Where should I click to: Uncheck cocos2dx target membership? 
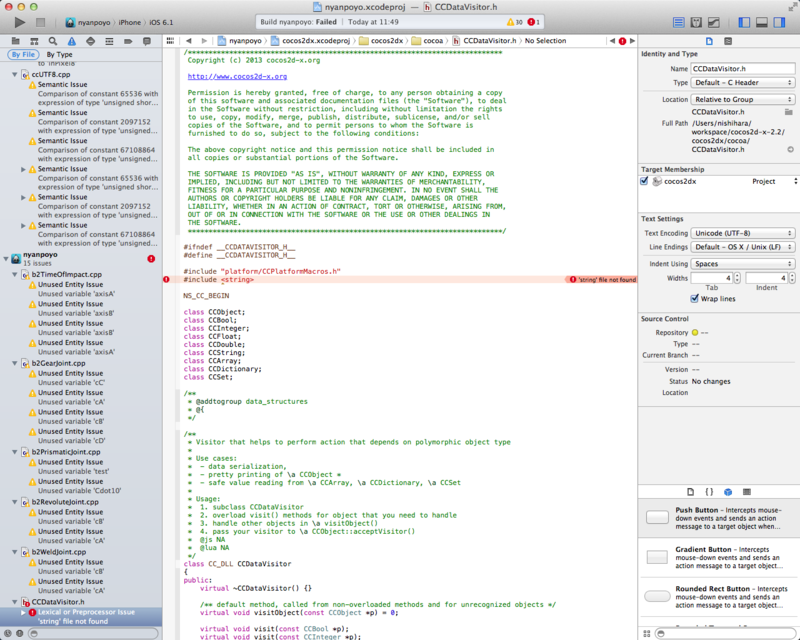645,181
